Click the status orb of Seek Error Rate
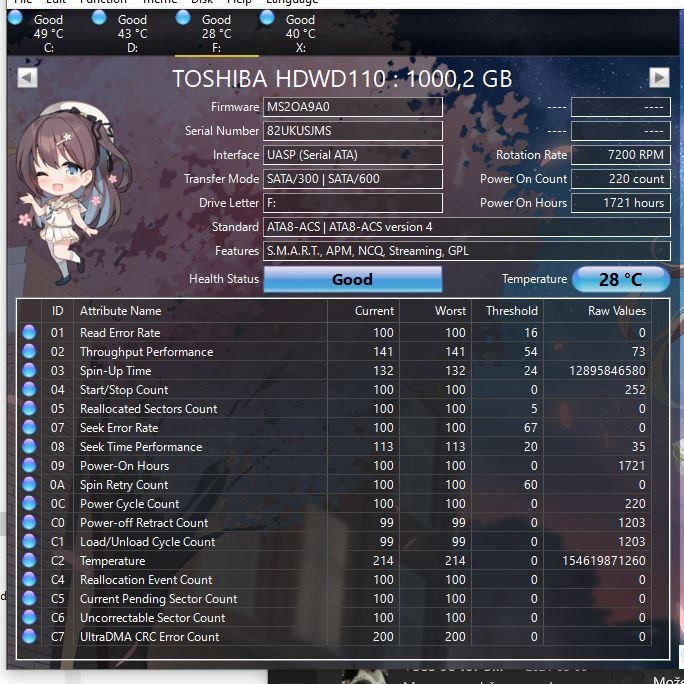The image size is (684, 684). tap(29, 428)
